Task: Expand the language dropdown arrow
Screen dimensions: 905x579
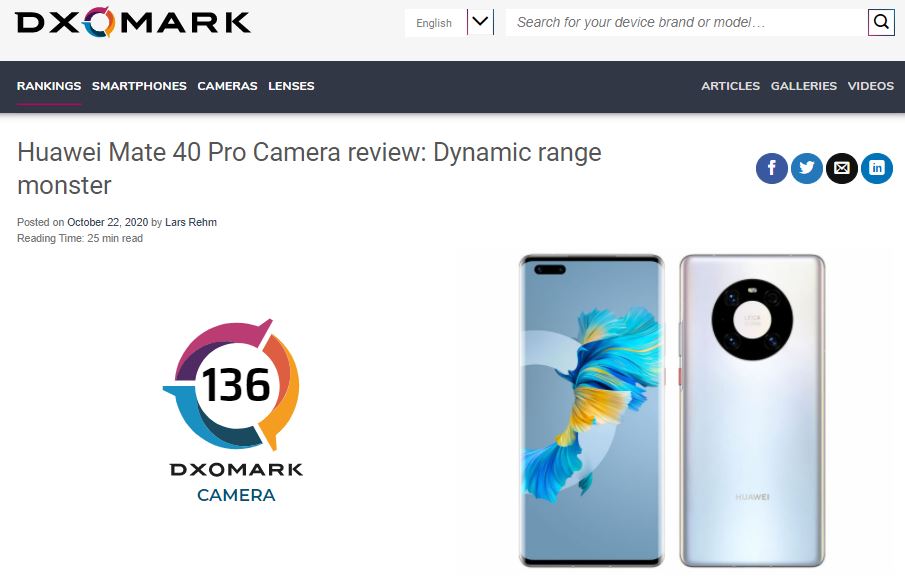Action: point(480,23)
